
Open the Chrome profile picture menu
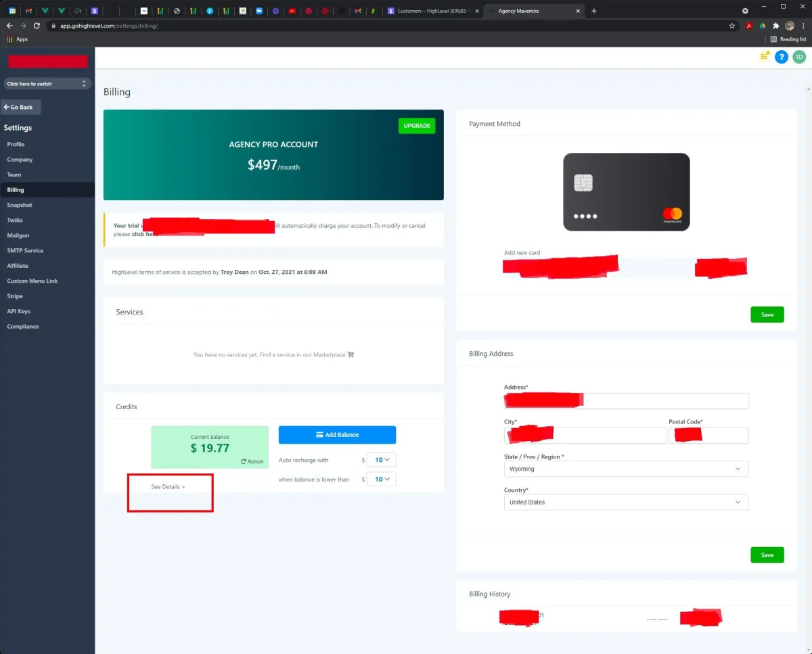point(789,26)
